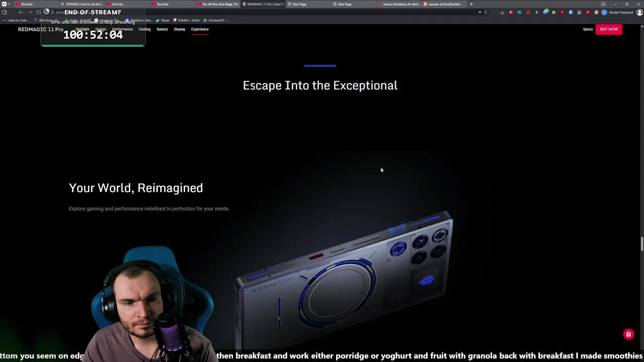Image resolution: width=644 pixels, height=362 pixels.
Task: Click the red YouTube play extension icon
Action: pyautogui.click(x=562, y=12)
